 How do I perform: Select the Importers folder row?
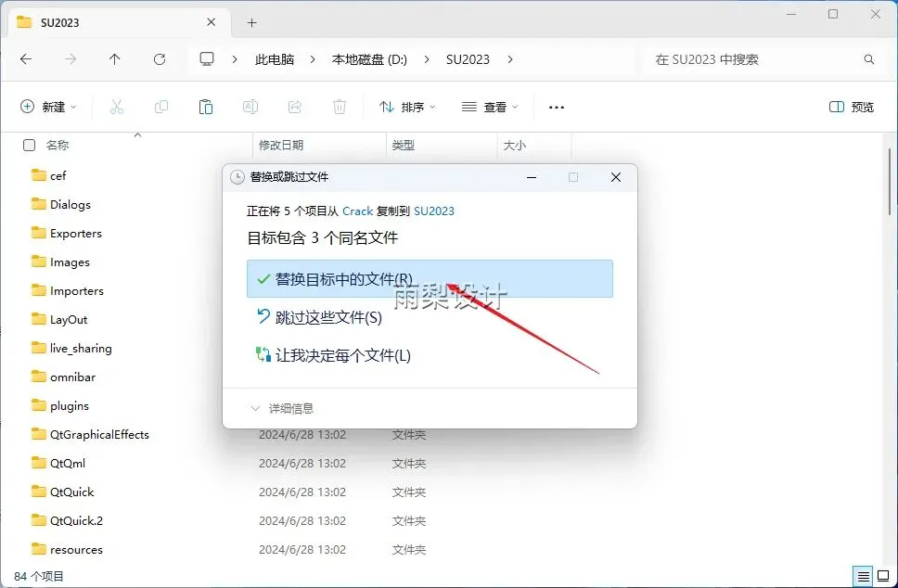pyautogui.click(x=76, y=290)
